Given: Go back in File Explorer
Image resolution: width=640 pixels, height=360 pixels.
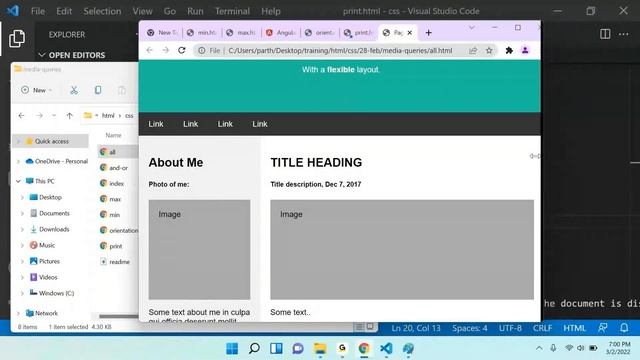Looking at the screenshot, I should point(21,116).
